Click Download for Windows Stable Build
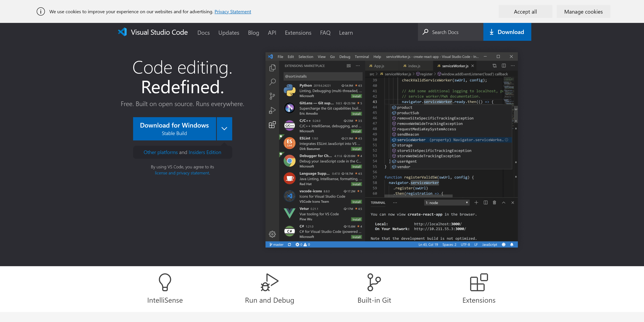 point(174,128)
